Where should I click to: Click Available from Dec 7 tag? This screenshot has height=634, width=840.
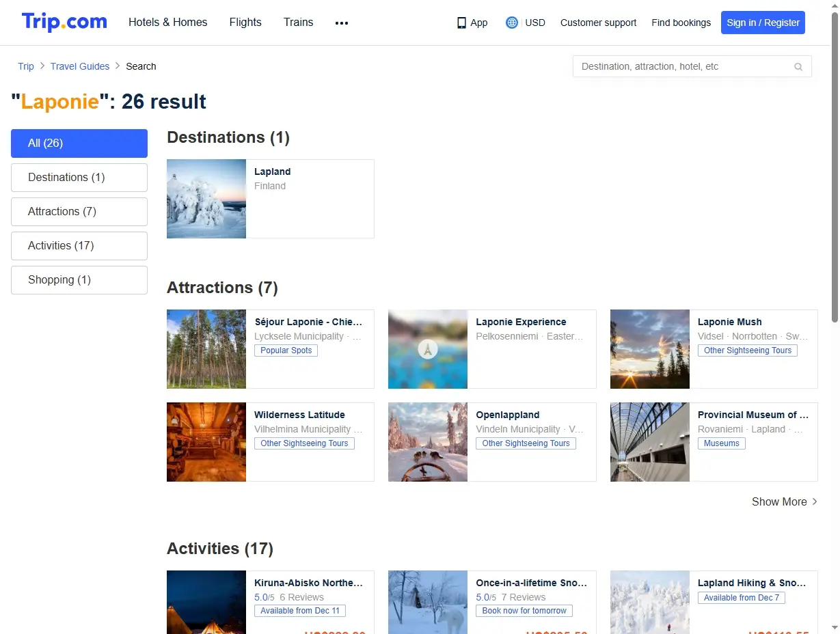(742, 598)
